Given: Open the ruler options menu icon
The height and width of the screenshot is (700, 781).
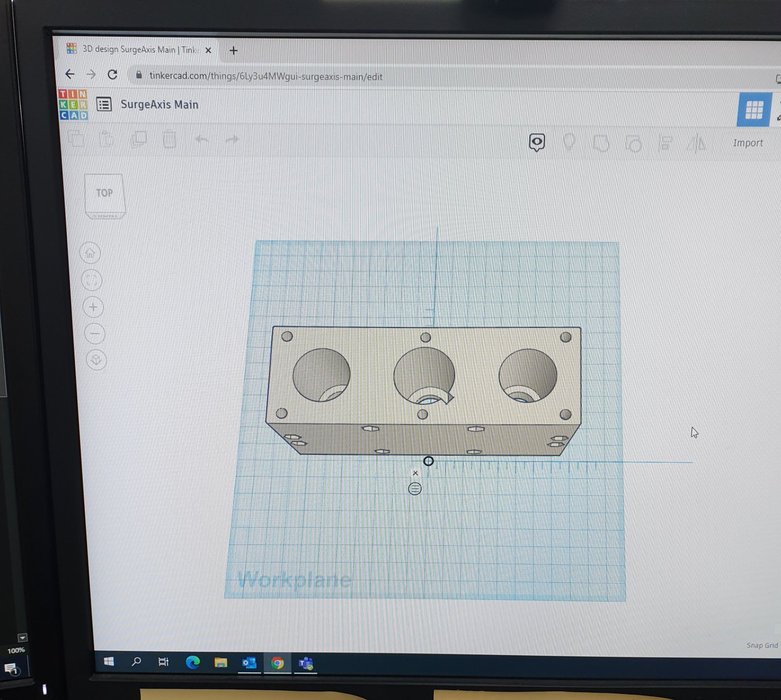Looking at the screenshot, I should tap(414, 489).
